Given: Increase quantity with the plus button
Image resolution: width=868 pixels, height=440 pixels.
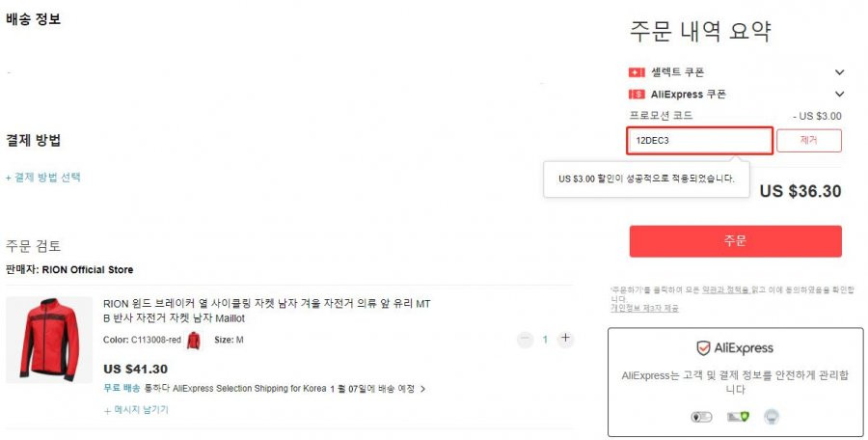Looking at the screenshot, I should coord(565,338).
